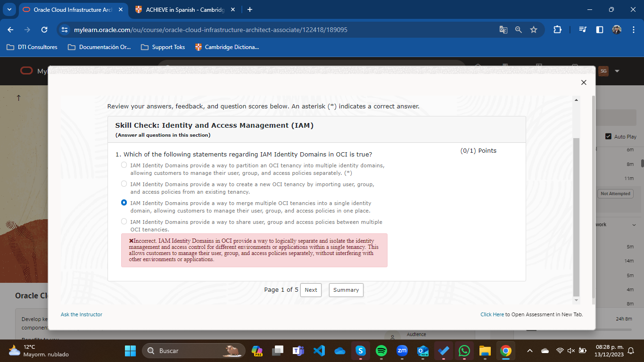Open the tab search dropdown arrow in Chrome
Image resolution: width=644 pixels, height=362 pixels.
tap(9, 9)
